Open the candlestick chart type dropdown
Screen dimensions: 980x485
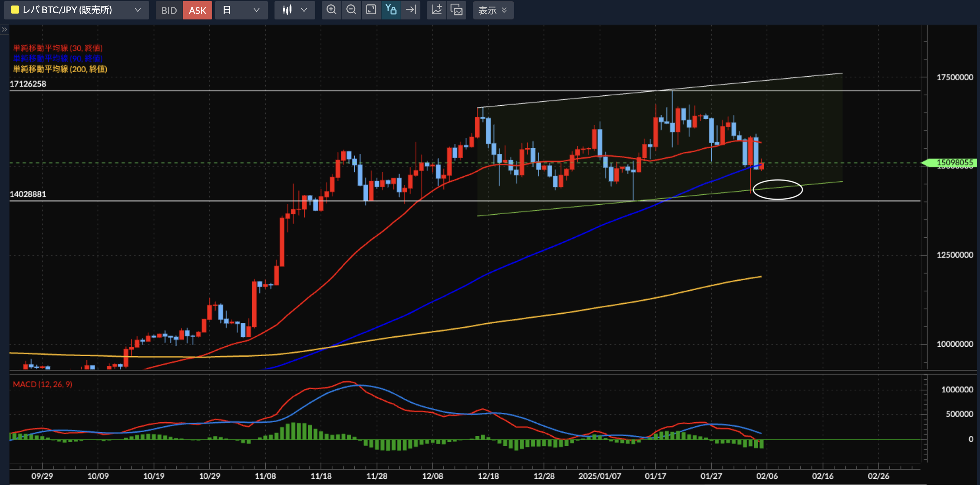pos(294,10)
